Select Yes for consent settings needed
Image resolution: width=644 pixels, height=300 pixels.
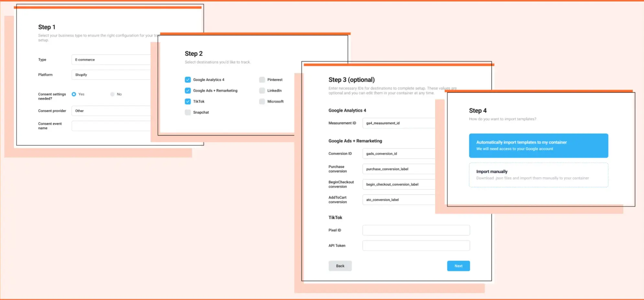[x=74, y=94]
